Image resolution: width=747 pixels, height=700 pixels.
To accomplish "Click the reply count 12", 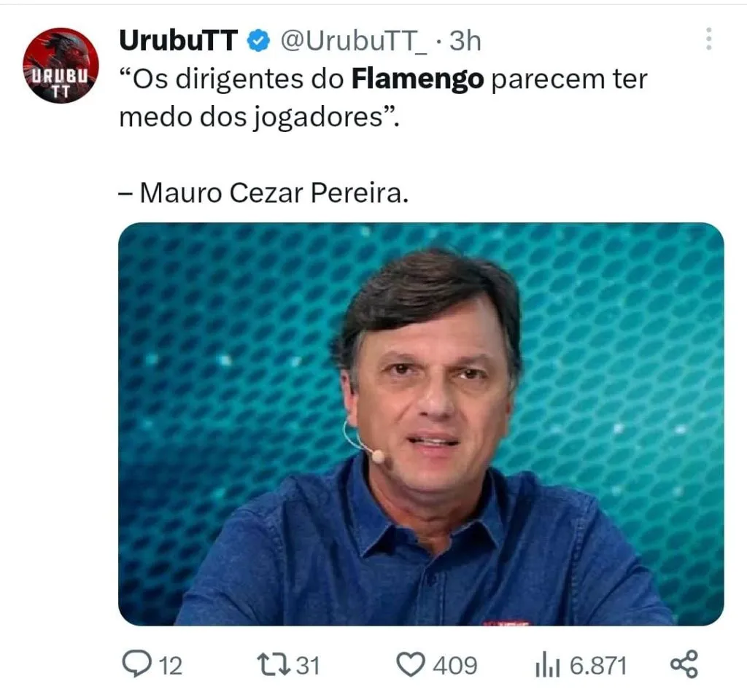I will [x=170, y=666].
